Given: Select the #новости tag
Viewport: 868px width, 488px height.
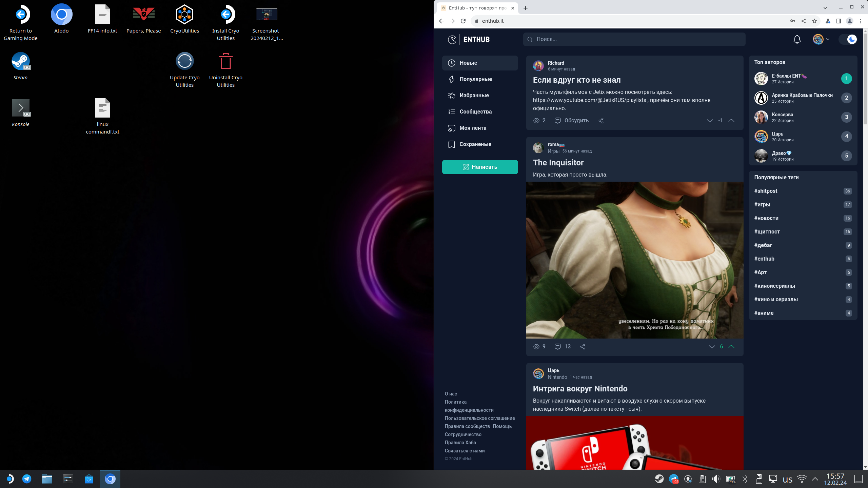Looking at the screenshot, I should point(766,218).
